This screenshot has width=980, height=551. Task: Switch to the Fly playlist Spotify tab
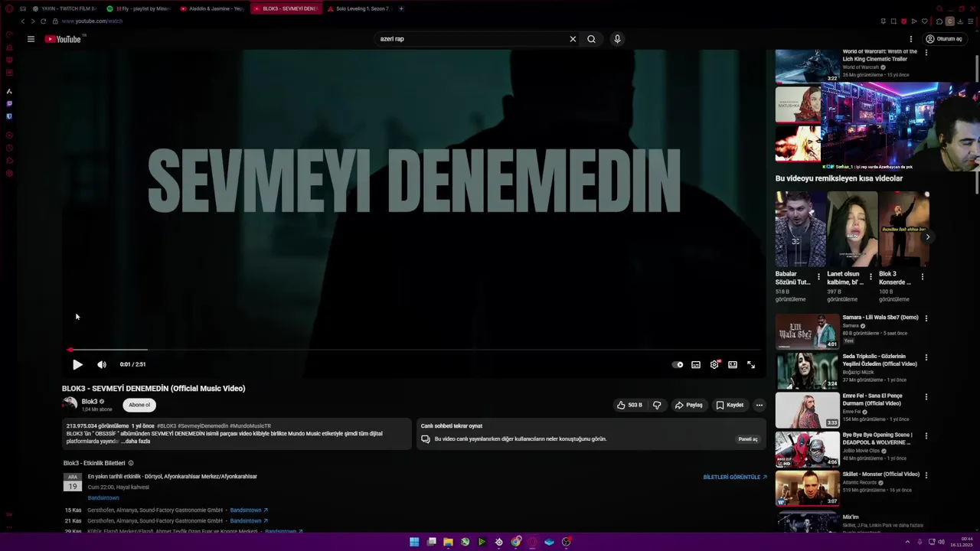[139, 8]
